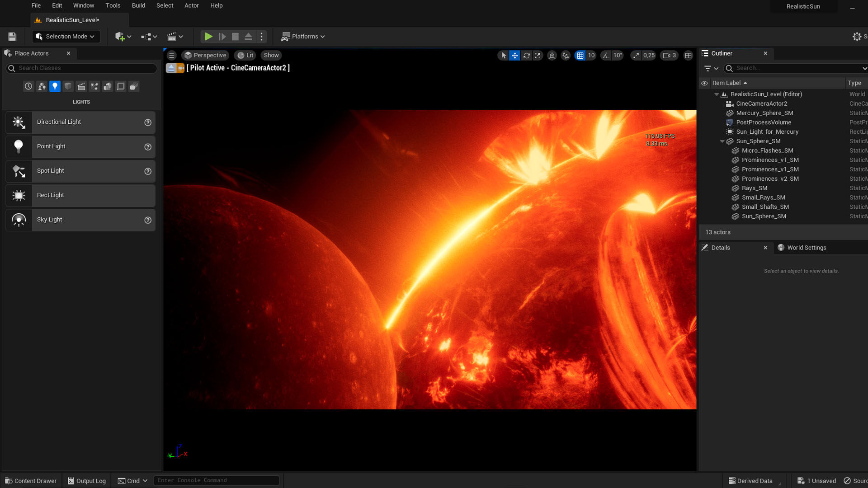Screen dimensions: 868x488
Task: Select the rotate transform tool
Action: (526, 55)
